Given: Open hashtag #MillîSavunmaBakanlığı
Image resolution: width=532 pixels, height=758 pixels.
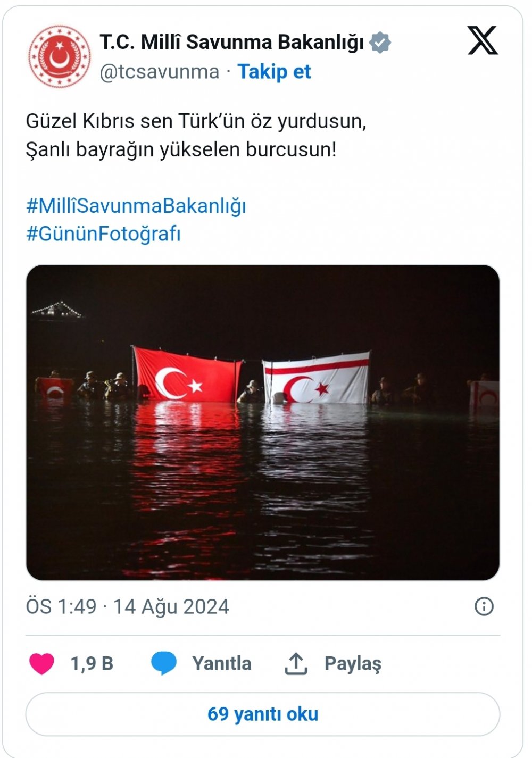Looking at the screenshot, I should point(136,206).
